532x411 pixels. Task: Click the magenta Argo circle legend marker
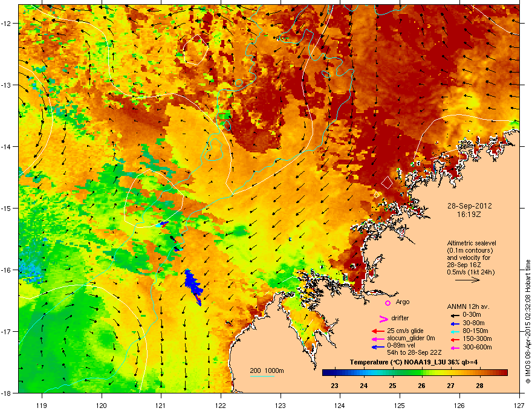coord(388,303)
